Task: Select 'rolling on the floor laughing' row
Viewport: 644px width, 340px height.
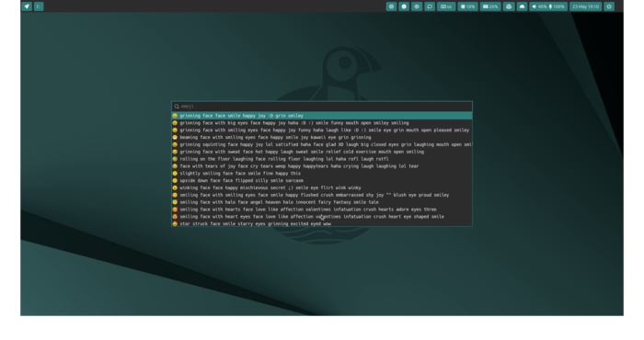Action: pos(322,159)
